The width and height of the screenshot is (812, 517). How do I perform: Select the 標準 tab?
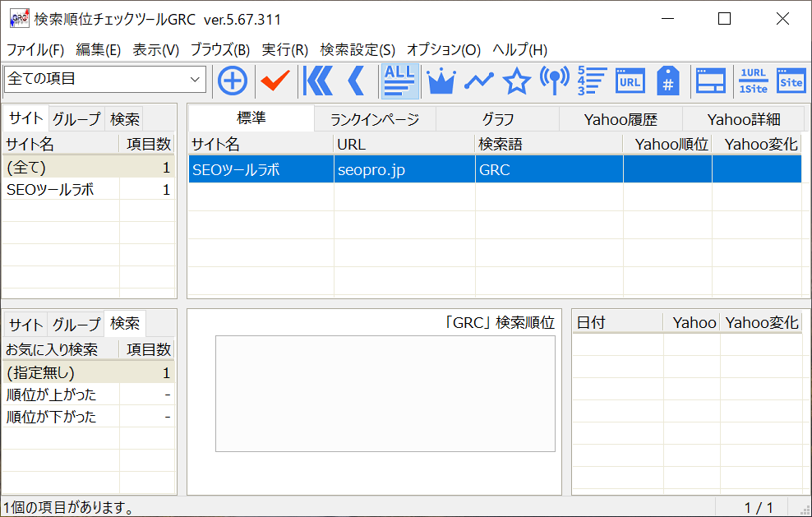click(251, 118)
